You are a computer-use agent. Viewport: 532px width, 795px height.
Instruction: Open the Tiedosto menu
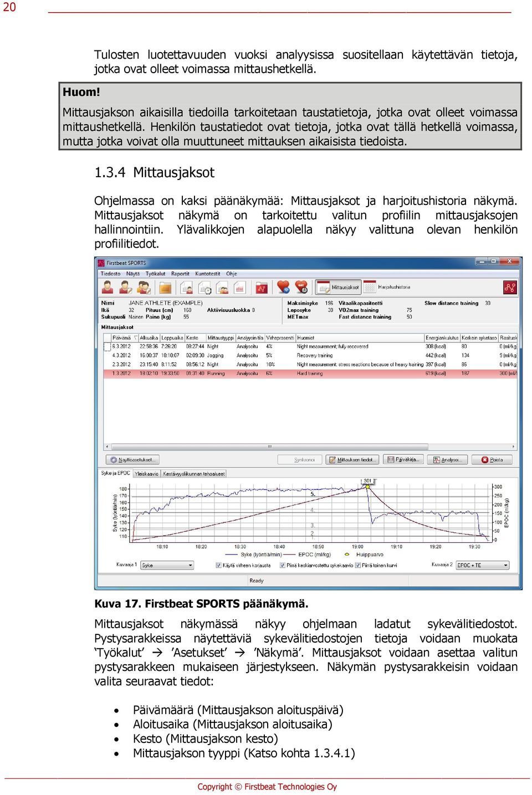pyautogui.click(x=110, y=274)
